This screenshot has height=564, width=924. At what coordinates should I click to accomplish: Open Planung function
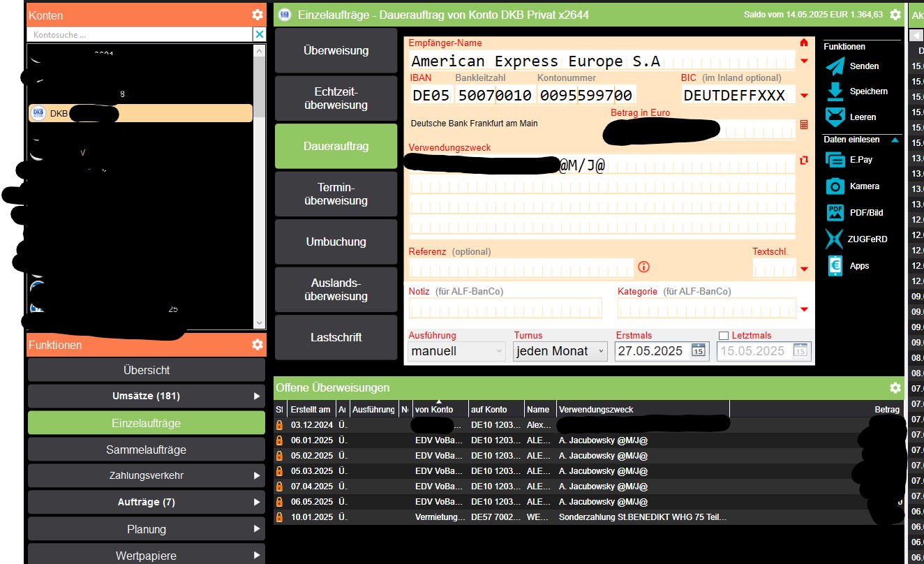pos(147,529)
